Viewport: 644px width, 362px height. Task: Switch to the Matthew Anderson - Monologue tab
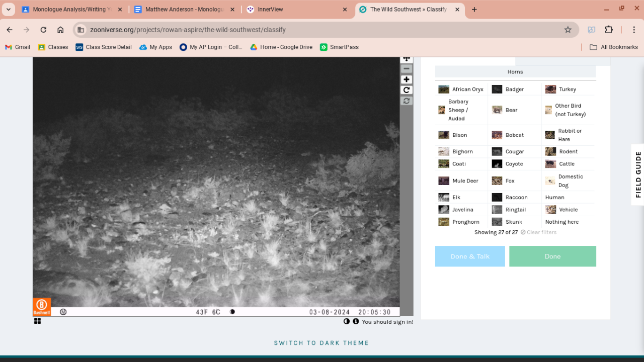tap(184, 10)
